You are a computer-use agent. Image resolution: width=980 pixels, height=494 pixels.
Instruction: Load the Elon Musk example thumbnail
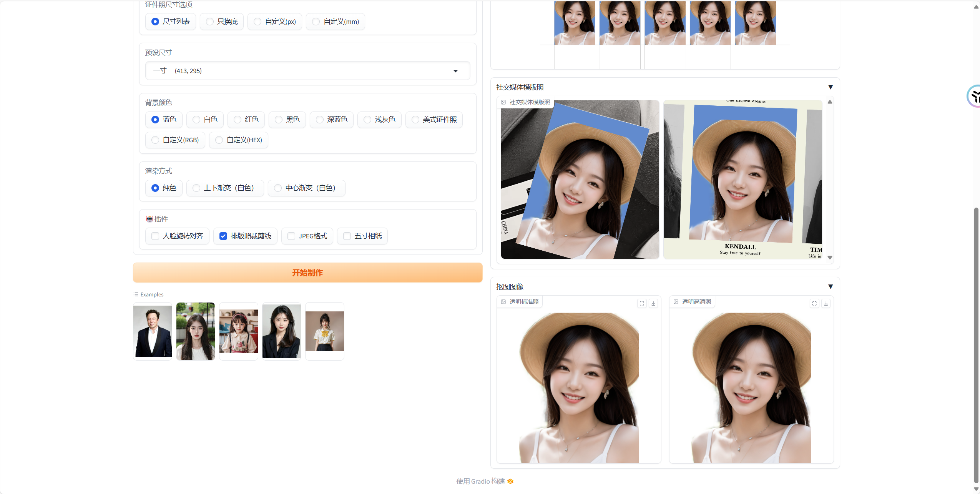coord(153,331)
